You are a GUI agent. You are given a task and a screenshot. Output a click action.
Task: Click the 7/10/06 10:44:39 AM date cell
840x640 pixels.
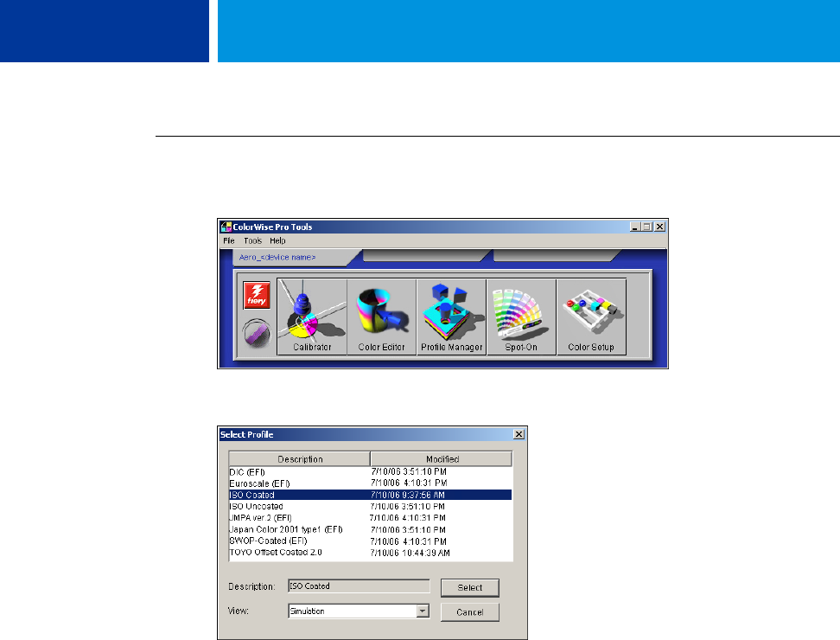coord(410,553)
